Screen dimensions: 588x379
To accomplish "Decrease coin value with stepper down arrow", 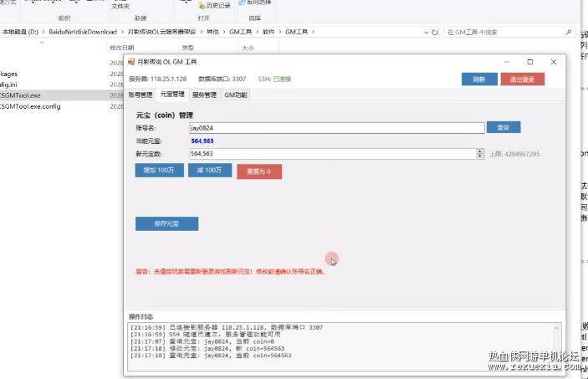I will click(x=480, y=156).
